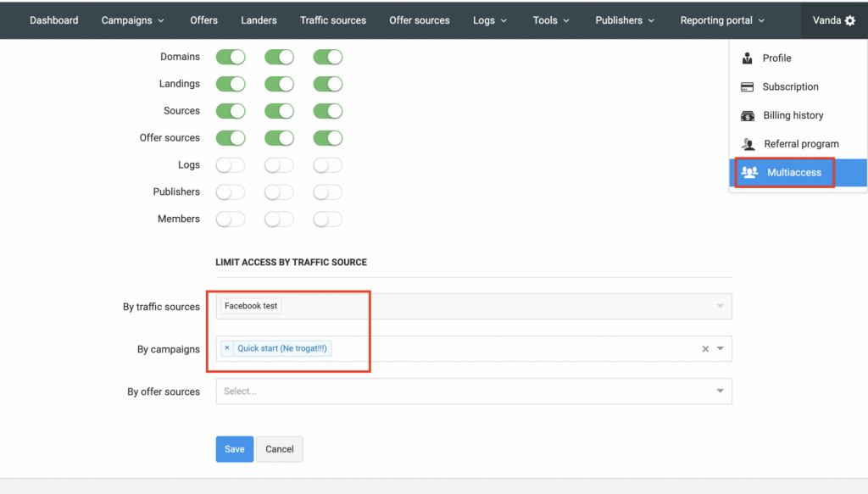Select the Subscription card icon
This screenshot has width=868, height=494.
[x=747, y=86]
